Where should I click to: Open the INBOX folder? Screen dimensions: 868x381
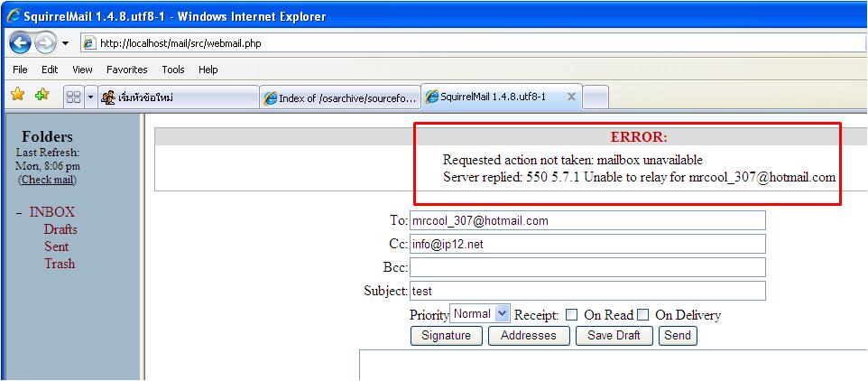click(x=52, y=212)
